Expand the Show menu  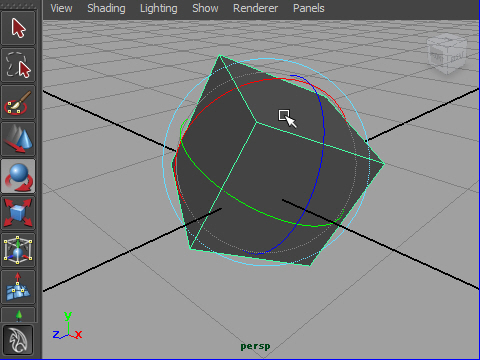(x=205, y=8)
